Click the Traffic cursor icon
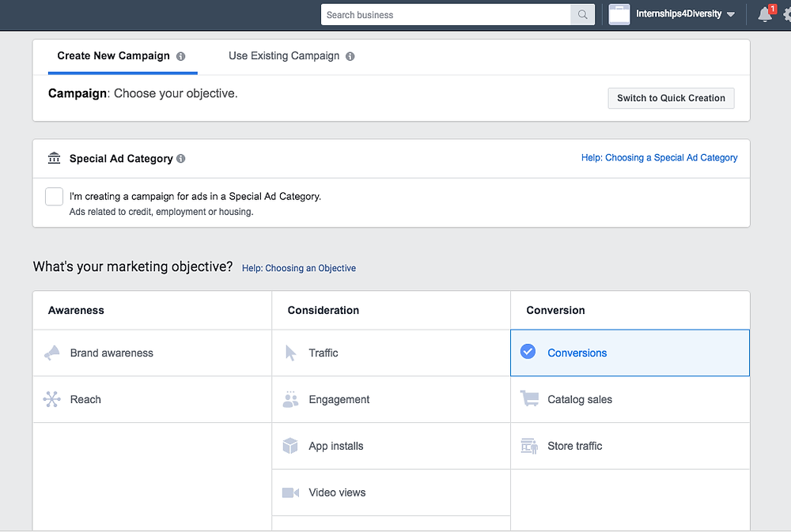 pyautogui.click(x=290, y=353)
